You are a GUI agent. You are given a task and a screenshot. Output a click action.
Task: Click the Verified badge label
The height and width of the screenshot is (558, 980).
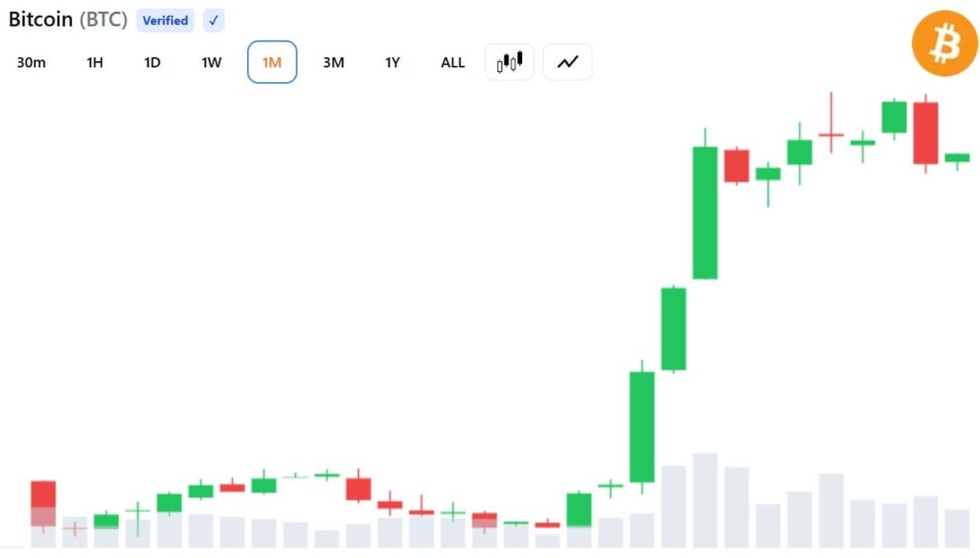click(x=165, y=21)
